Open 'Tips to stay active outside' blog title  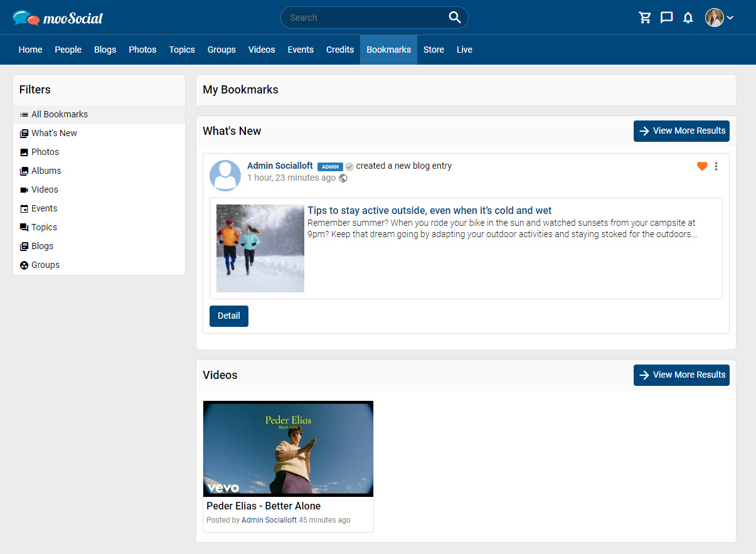pyautogui.click(x=430, y=210)
